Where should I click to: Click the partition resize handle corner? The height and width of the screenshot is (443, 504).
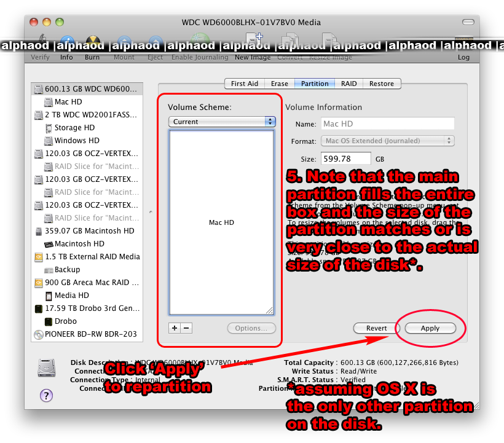click(270, 310)
